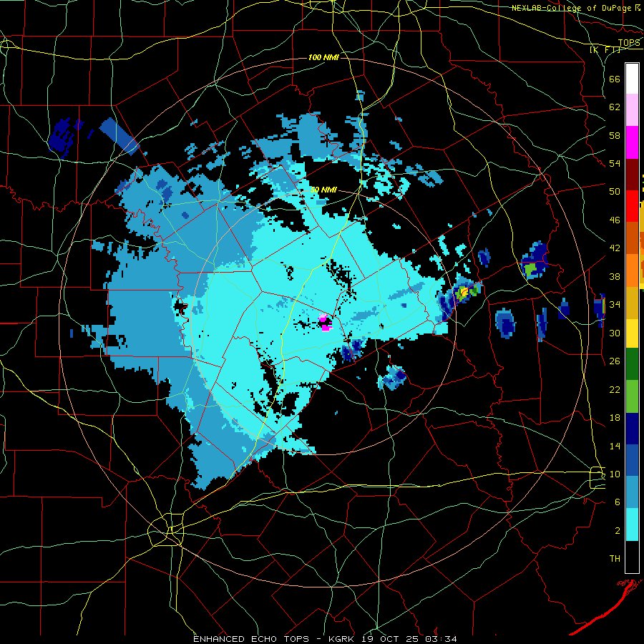
Task: Click the white top segment of color scale
Action: (632, 79)
